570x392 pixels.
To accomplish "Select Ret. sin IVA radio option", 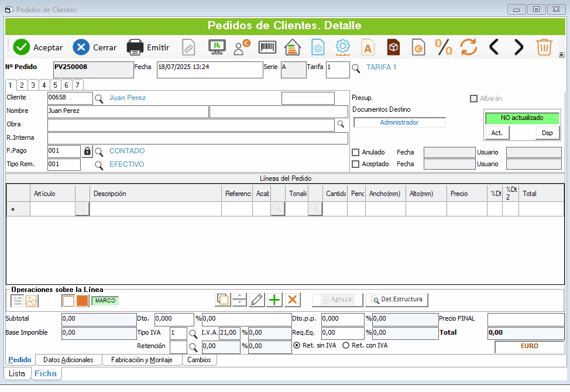I will pos(297,345).
